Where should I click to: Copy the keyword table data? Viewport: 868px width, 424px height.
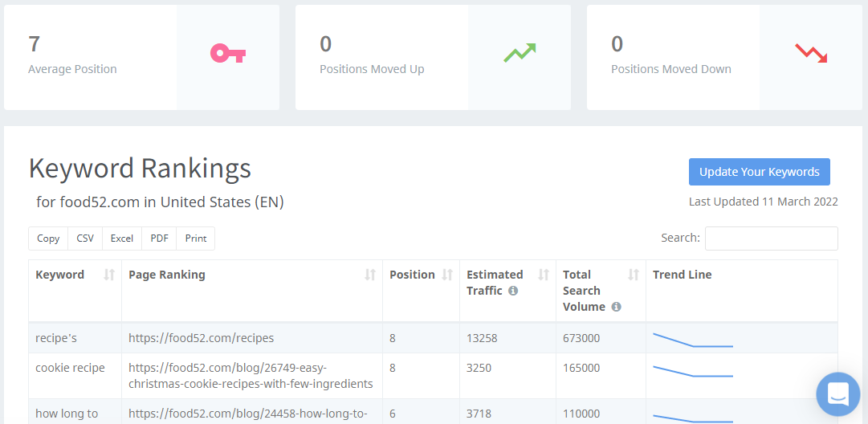(48, 238)
